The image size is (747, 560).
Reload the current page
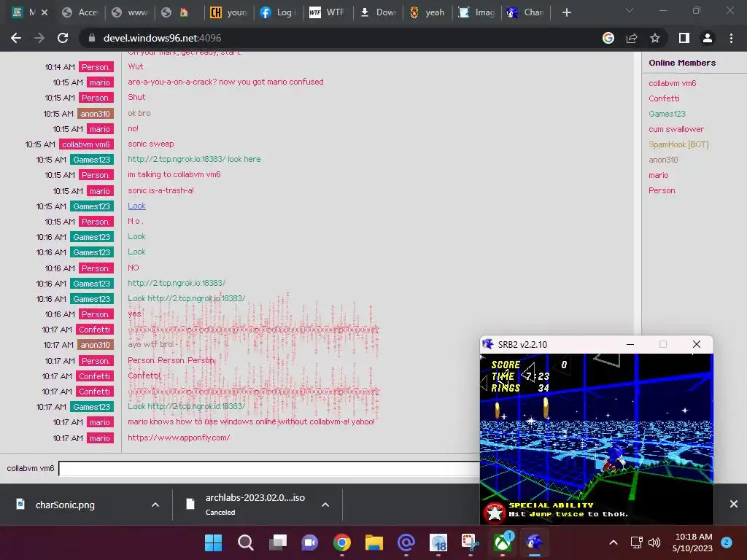[63, 38]
